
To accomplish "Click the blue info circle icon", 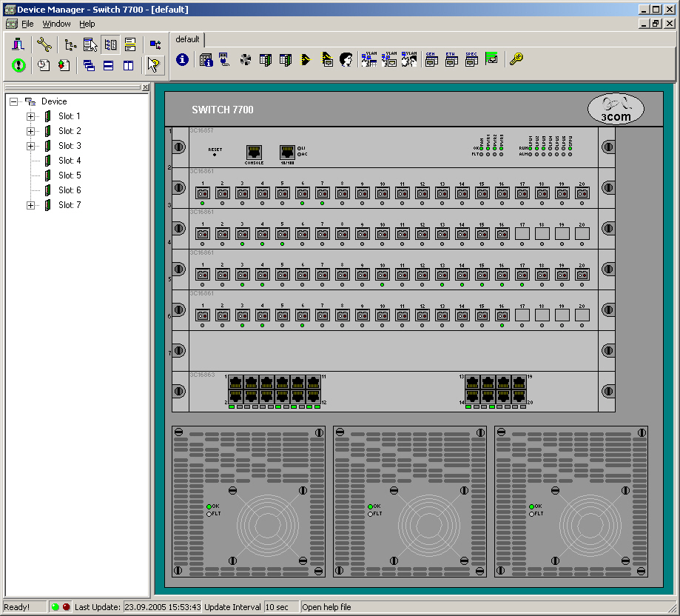I will 182,60.
